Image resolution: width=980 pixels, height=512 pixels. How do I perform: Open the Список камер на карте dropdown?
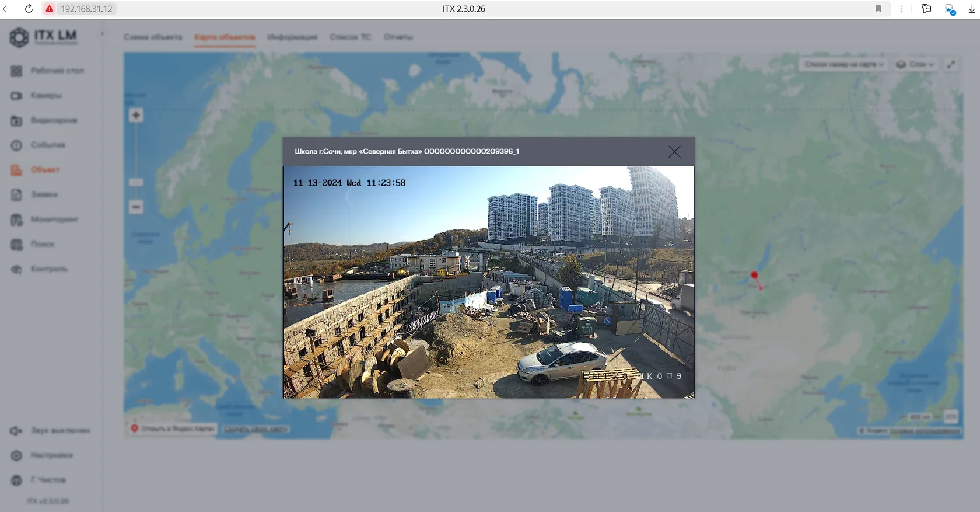[843, 64]
